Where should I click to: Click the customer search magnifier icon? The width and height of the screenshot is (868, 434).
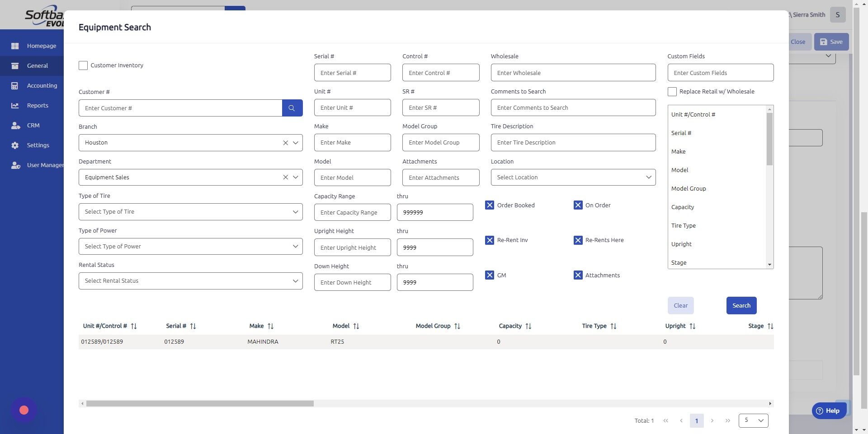coord(292,108)
